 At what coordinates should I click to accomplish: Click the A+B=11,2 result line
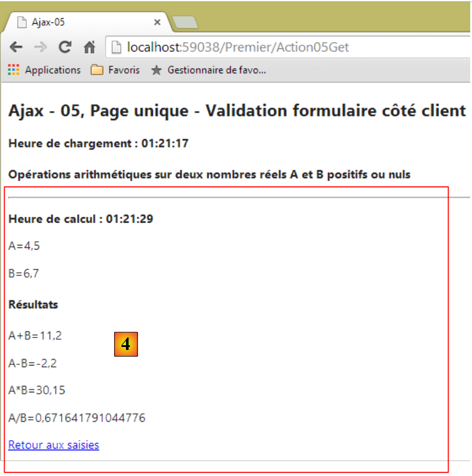pyautogui.click(x=35, y=336)
